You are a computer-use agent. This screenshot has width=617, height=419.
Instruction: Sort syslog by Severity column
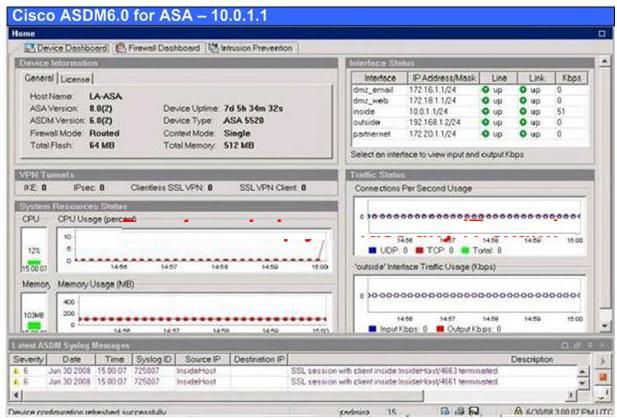click(x=28, y=359)
